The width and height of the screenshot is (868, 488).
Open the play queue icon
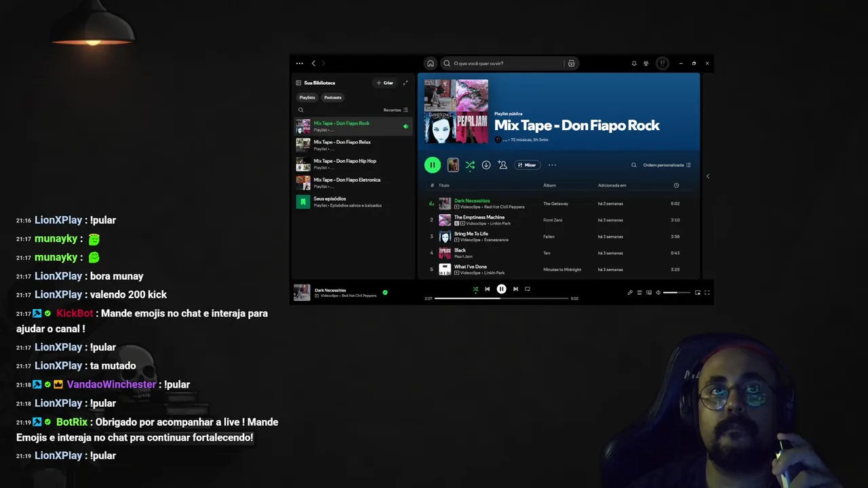coord(639,293)
